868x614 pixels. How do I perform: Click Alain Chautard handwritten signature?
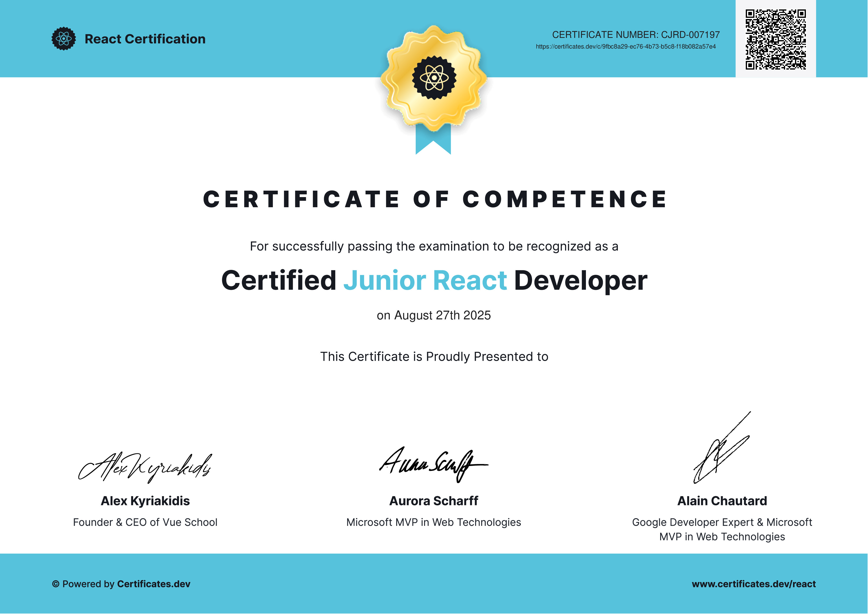[x=720, y=452]
